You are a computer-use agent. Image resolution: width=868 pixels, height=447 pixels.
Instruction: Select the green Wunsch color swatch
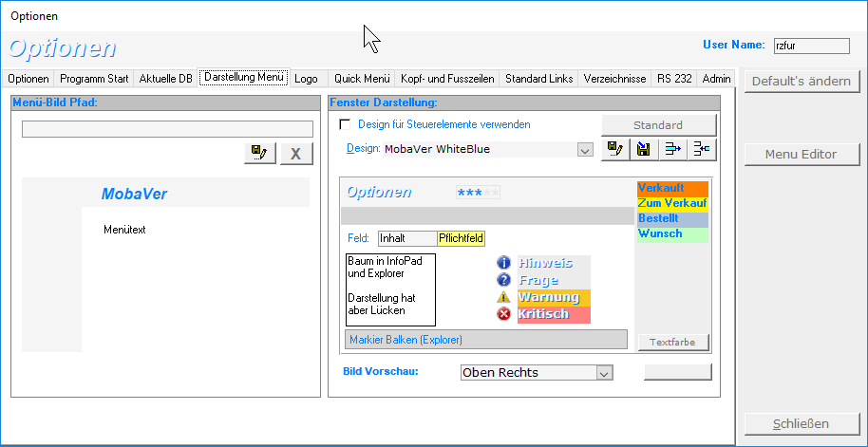tap(672, 234)
